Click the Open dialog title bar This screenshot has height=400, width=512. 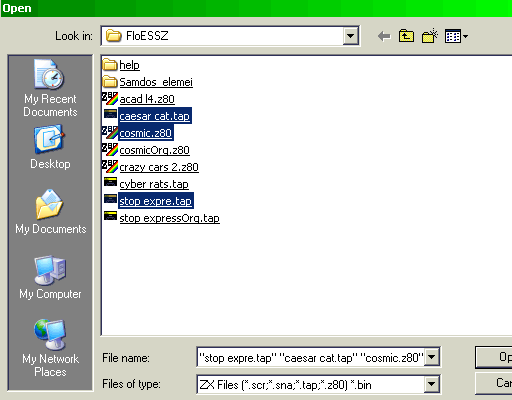tap(256, 8)
